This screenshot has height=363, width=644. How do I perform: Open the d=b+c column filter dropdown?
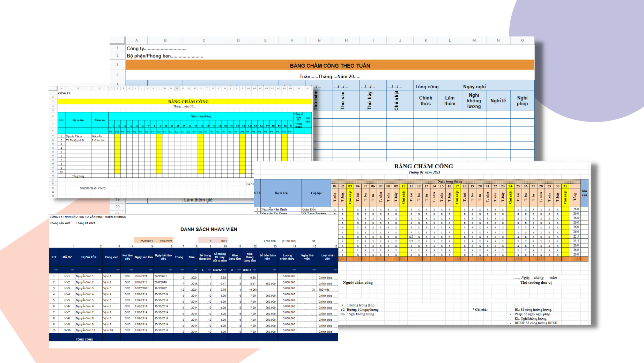tap(254, 270)
